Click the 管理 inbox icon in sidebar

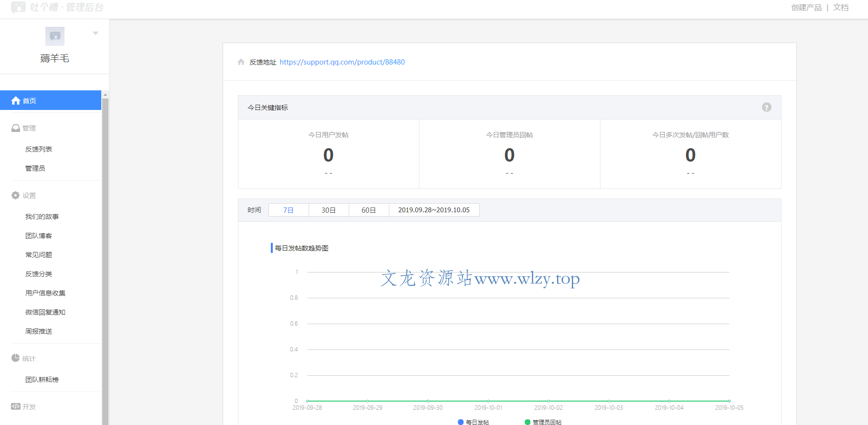coord(16,128)
